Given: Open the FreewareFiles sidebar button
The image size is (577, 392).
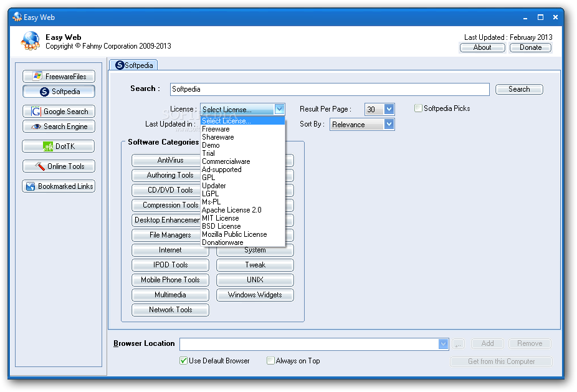Looking at the screenshot, I should coord(59,77).
